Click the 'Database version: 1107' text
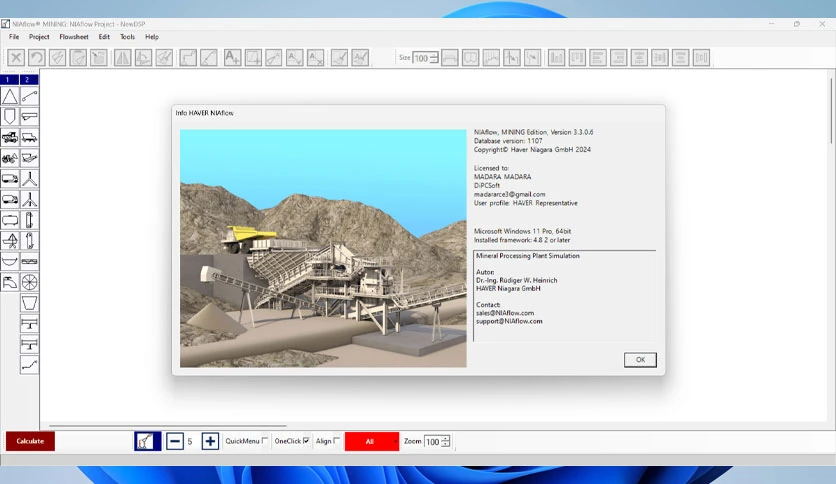This screenshot has width=836, height=484. (508, 141)
